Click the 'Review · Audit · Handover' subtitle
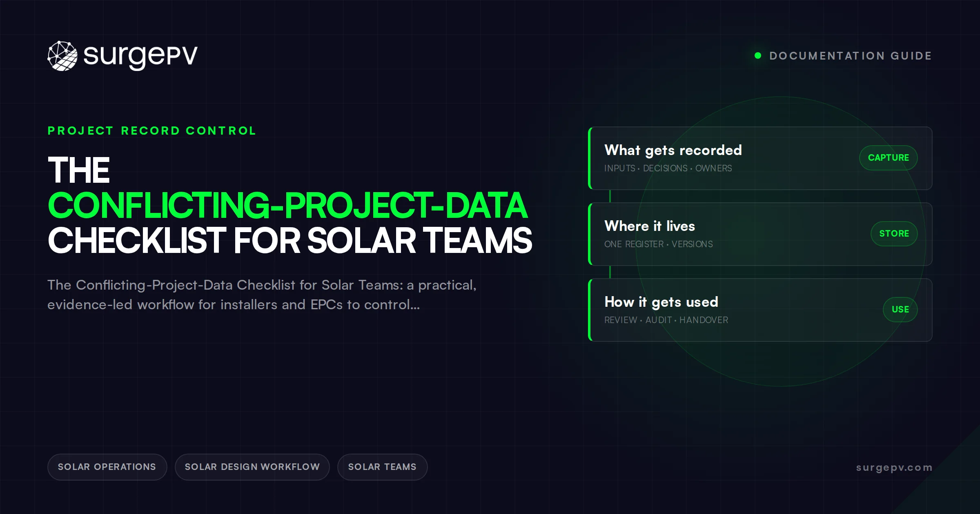 coord(666,320)
